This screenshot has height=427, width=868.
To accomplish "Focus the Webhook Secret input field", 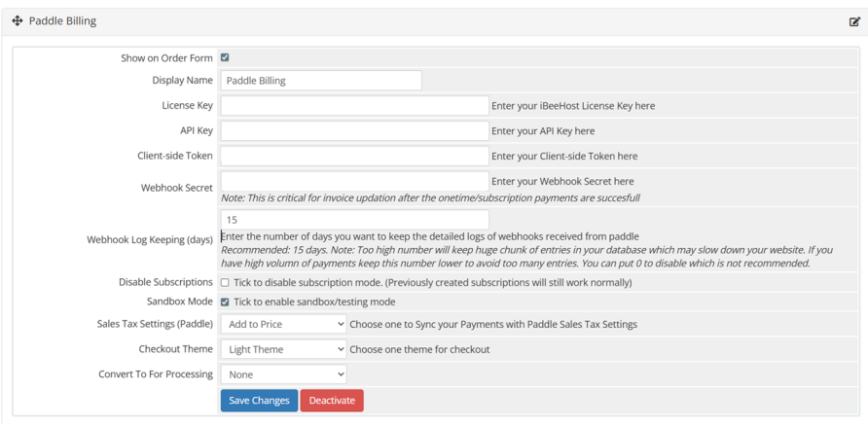I will tap(354, 181).
